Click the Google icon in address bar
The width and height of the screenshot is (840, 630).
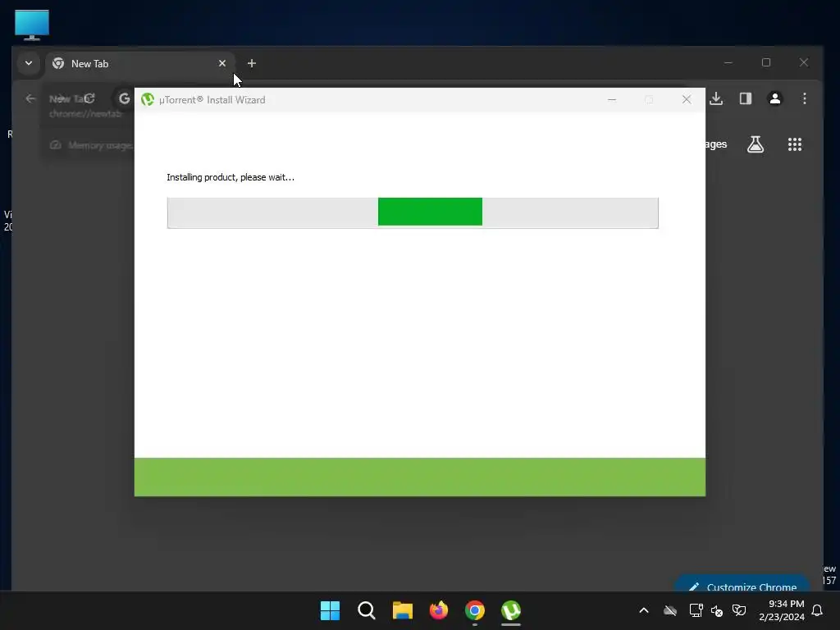click(x=125, y=98)
